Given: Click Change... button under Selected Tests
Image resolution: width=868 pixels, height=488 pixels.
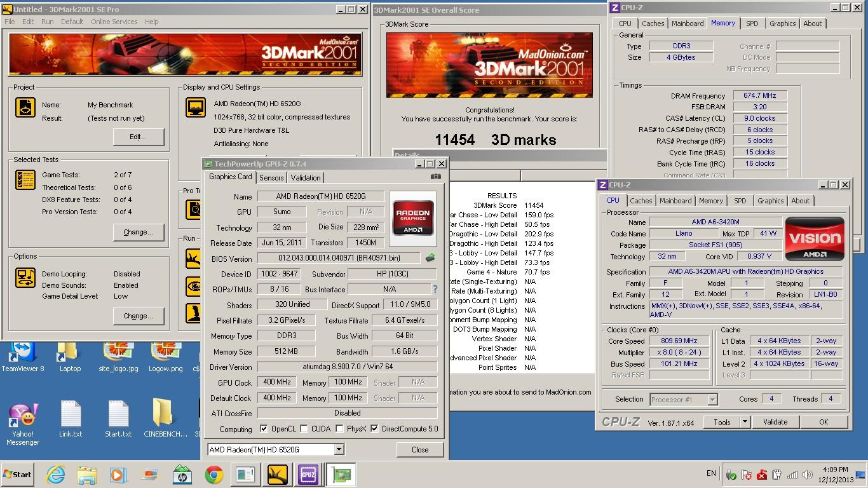Looking at the screenshot, I should [x=139, y=232].
